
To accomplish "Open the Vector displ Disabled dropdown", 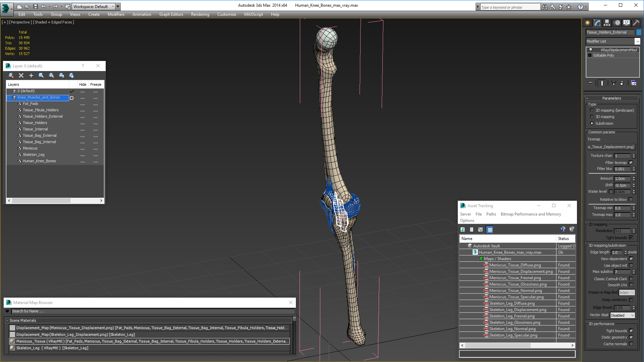I will [623, 315].
